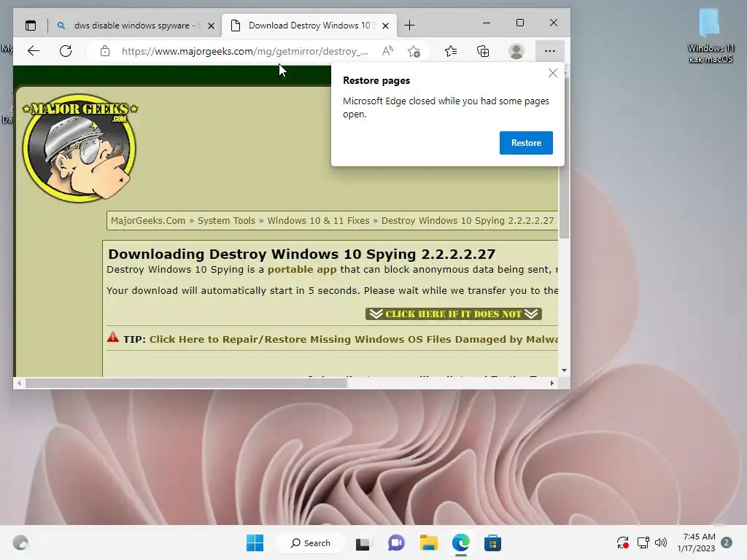Open Widgets icon on taskbar

coord(20,542)
